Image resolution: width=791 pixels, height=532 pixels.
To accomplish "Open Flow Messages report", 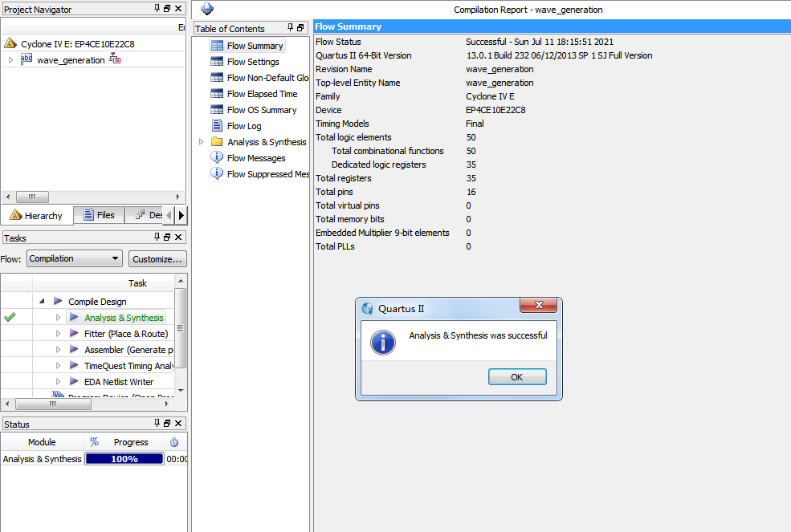I will point(256,158).
